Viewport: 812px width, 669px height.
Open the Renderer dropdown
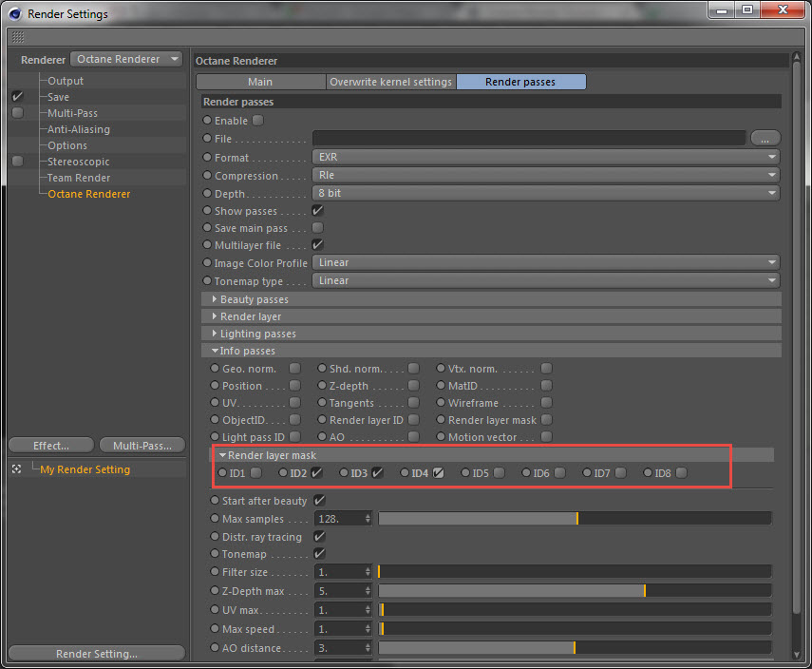pyautogui.click(x=126, y=60)
